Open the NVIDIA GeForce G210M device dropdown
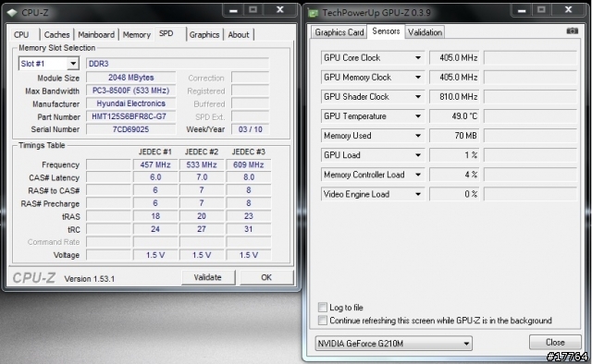The height and width of the screenshot is (364, 592). click(x=466, y=344)
